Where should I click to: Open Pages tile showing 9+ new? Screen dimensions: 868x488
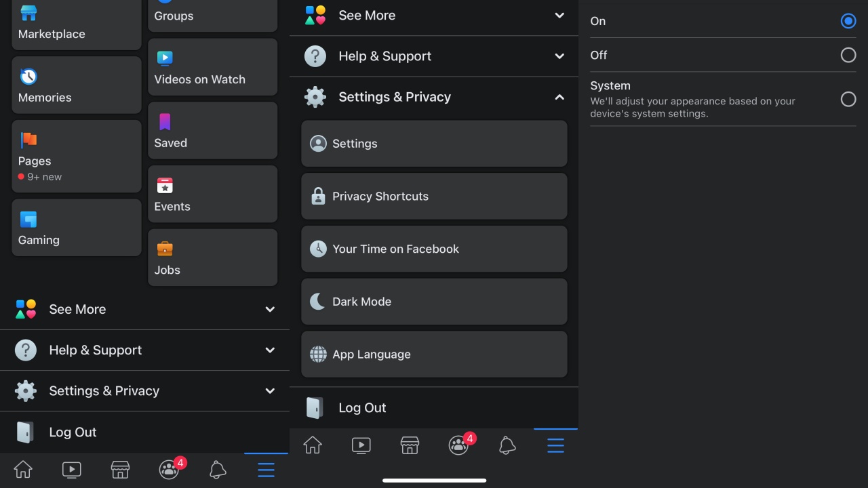coord(76,157)
